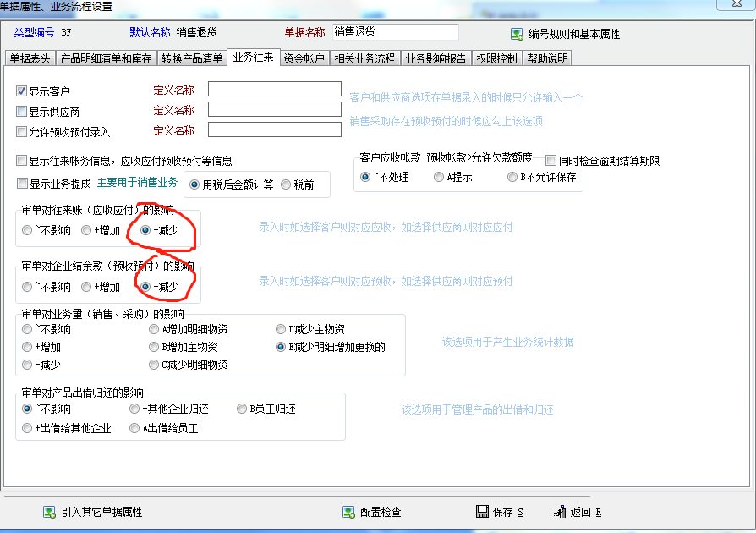Tick the 允许预收预付录入 checkbox

(x=22, y=131)
